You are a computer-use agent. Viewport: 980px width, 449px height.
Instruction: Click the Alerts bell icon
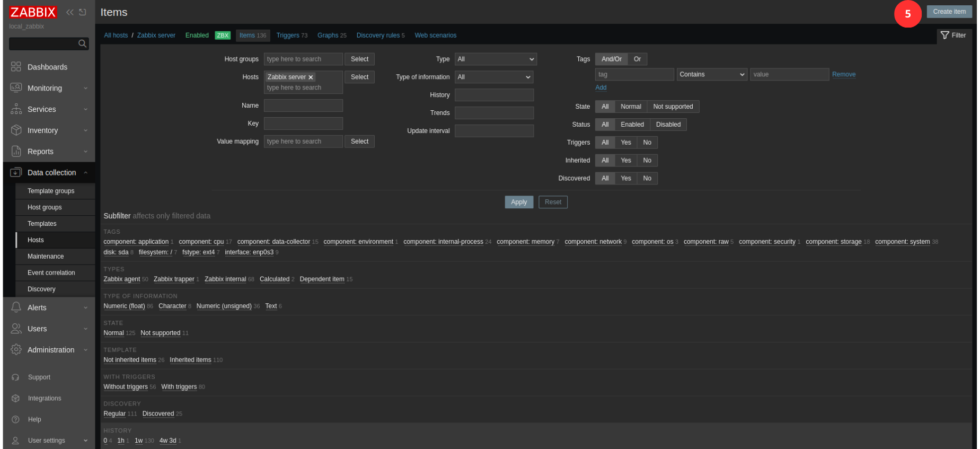click(x=16, y=307)
